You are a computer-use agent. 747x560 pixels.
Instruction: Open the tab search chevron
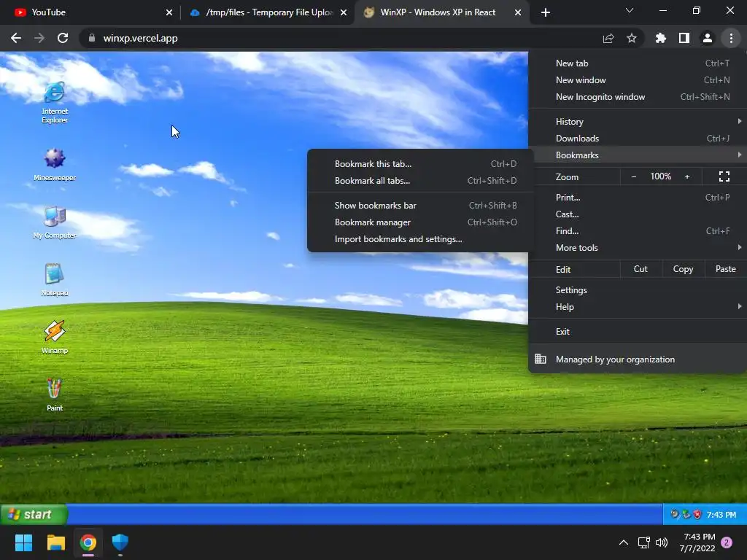(x=630, y=10)
